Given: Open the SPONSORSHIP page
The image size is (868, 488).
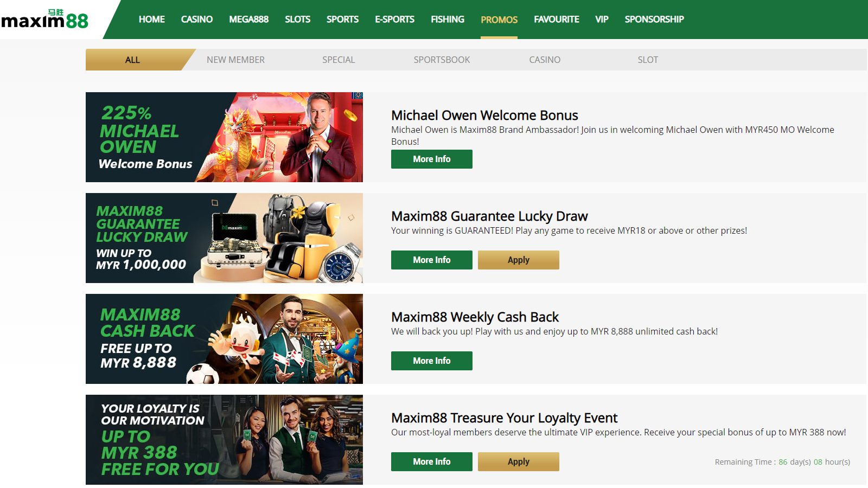Looking at the screenshot, I should pyautogui.click(x=654, y=20).
